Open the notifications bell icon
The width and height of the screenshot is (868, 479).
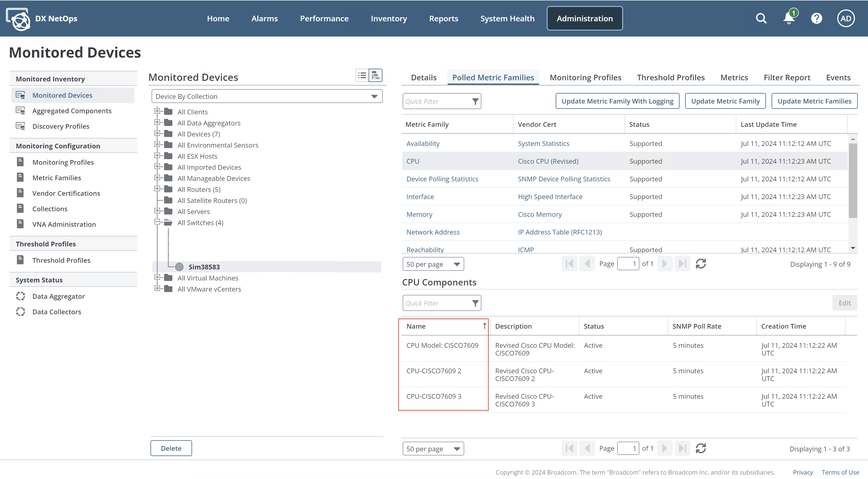[x=788, y=18]
